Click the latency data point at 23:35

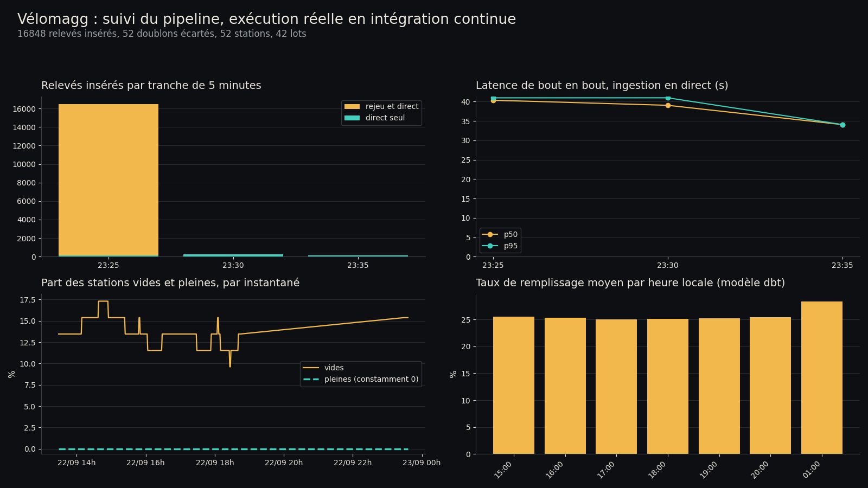843,125
